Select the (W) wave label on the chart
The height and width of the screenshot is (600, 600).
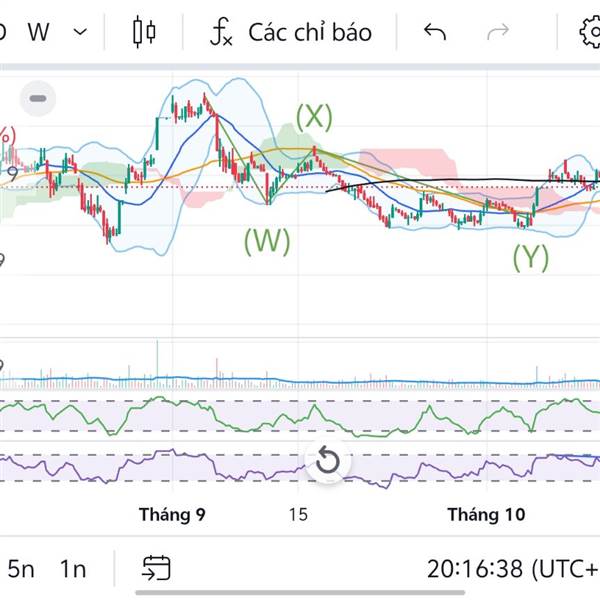[267, 240]
